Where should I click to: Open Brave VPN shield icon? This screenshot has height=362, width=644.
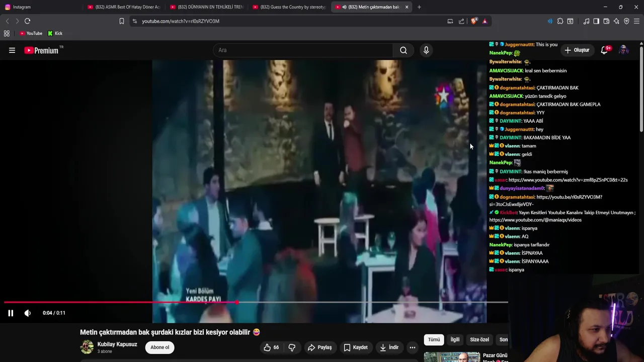(626, 21)
